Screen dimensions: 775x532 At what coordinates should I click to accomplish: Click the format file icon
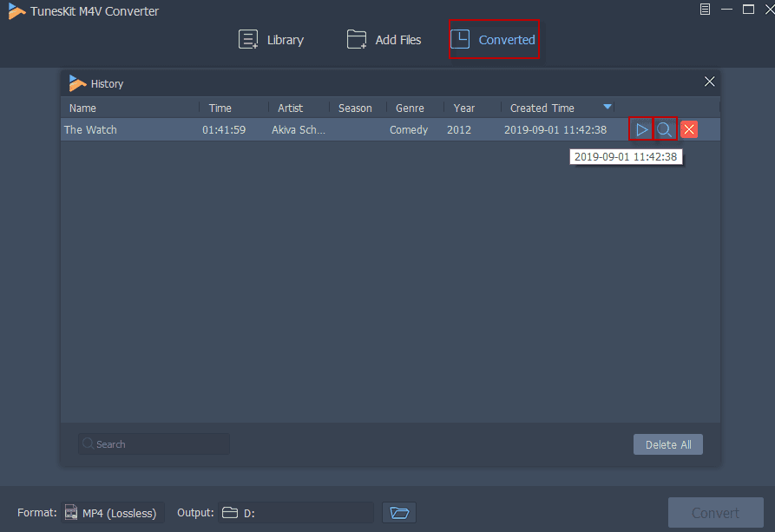coord(71,513)
